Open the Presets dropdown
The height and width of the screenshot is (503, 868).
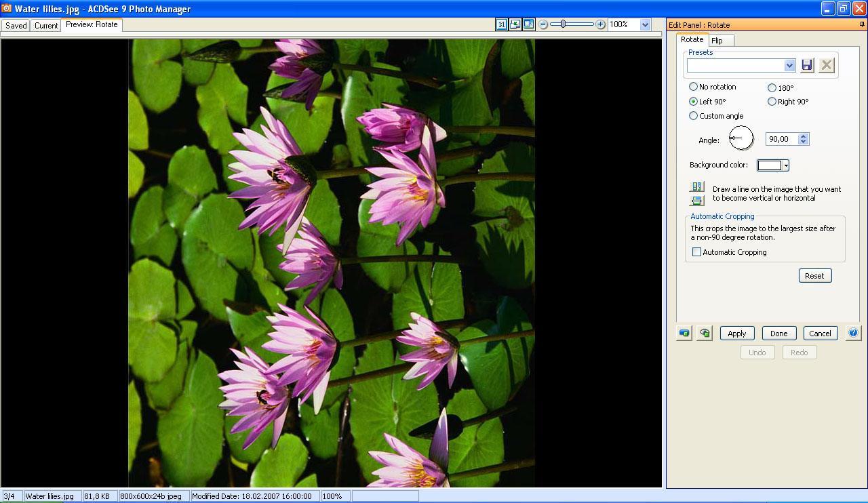(x=789, y=65)
